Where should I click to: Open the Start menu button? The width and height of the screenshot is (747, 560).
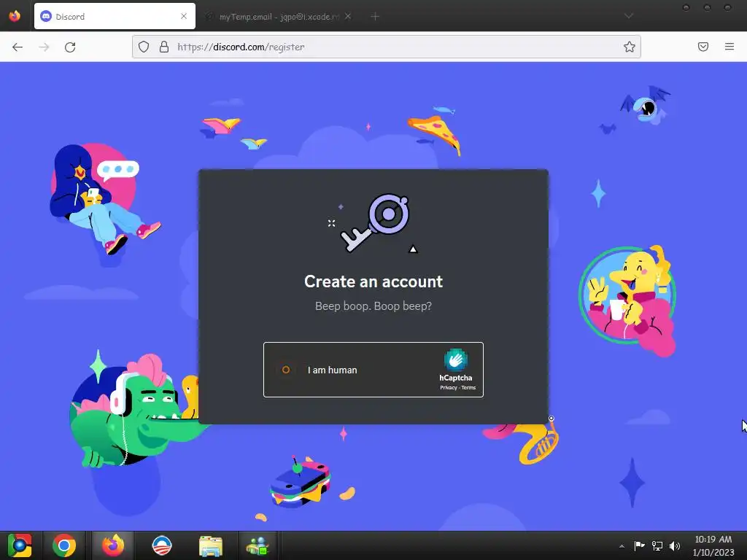(x=20, y=545)
